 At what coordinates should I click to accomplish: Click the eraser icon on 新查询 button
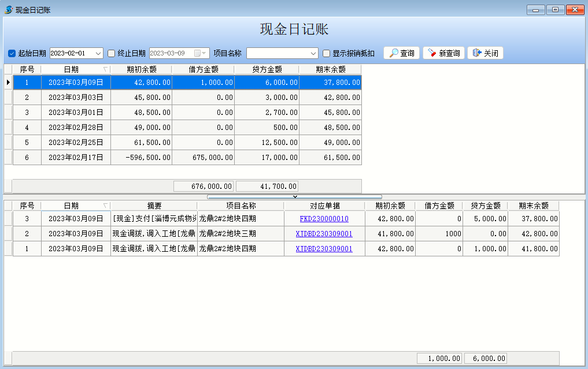(x=431, y=53)
